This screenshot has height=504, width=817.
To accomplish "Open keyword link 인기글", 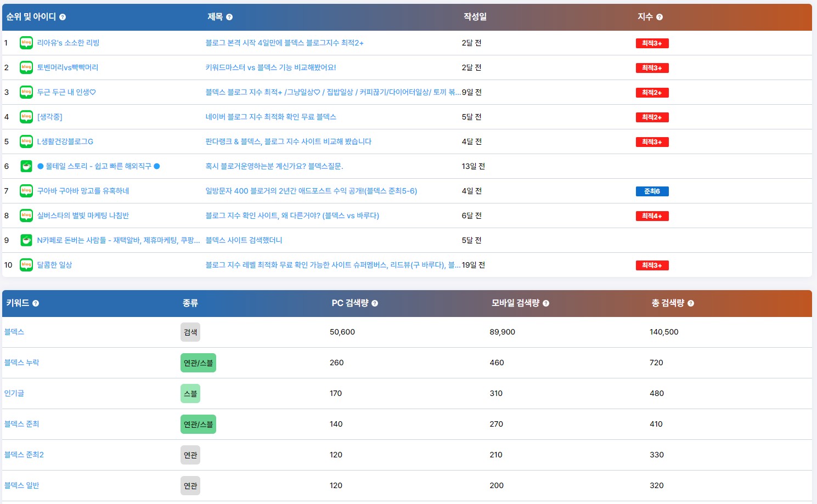I will [x=14, y=393].
